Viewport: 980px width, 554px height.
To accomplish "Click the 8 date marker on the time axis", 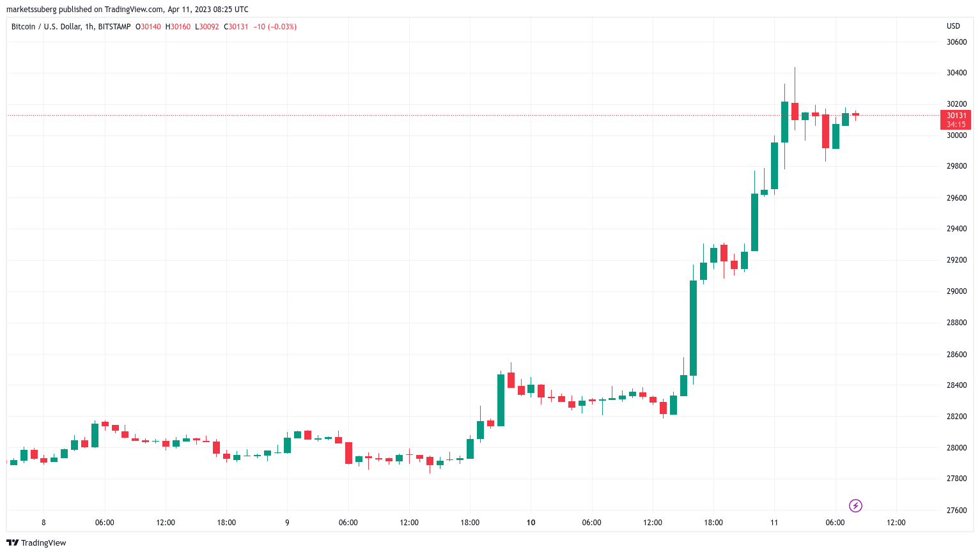I will pyautogui.click(x=43, y=523).
